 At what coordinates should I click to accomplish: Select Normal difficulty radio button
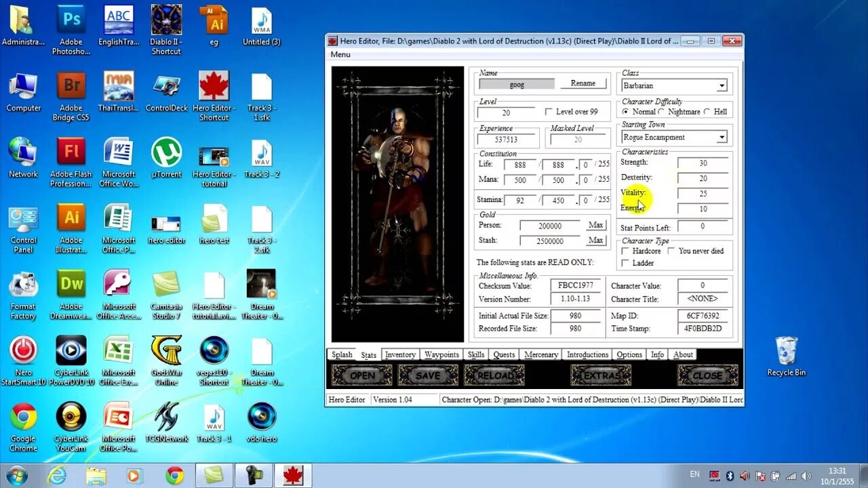[x=627, y=112]
